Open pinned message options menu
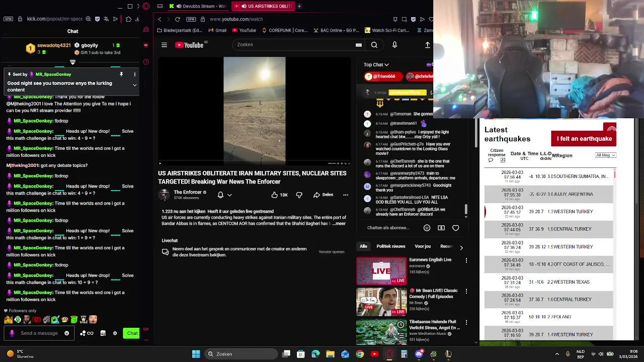Screen dimensions: 644x362 point(134,74)
